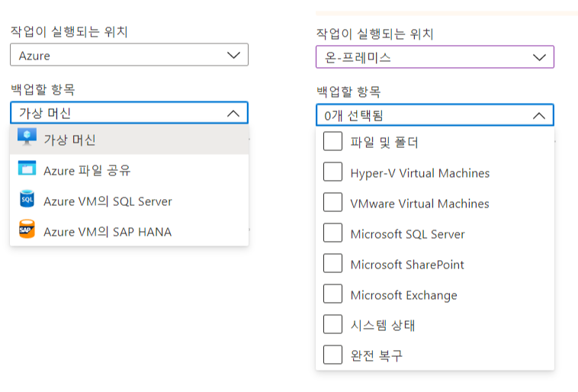
Task: Select 가상 머신 from the dropdown list
Action: click(x=130, y=140)
